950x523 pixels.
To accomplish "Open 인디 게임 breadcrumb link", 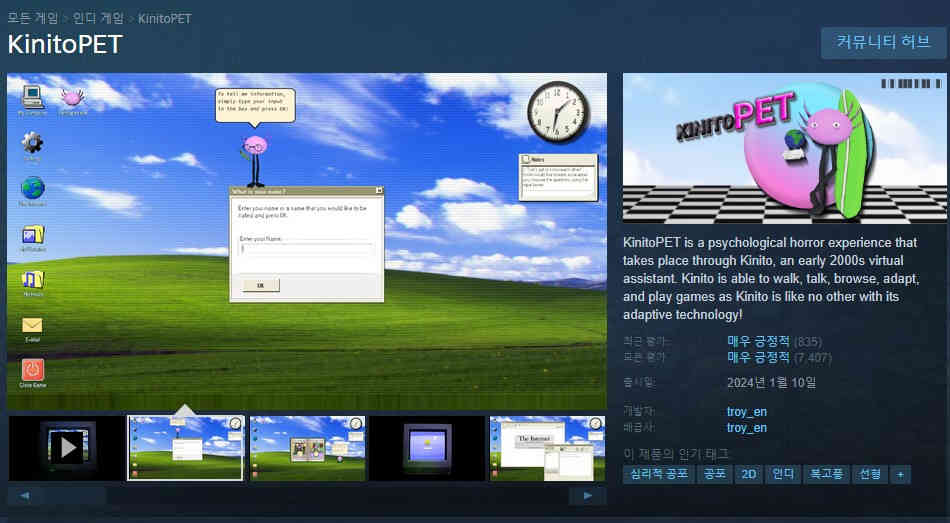I will (x=98, y=18).
